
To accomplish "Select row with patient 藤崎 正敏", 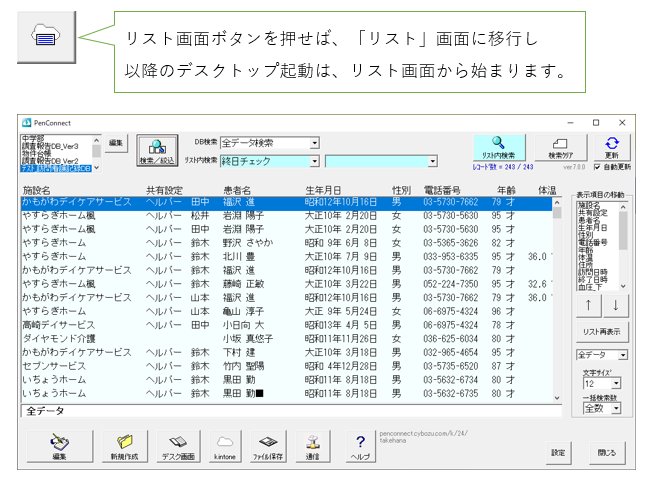I will (x=286, y=284).
